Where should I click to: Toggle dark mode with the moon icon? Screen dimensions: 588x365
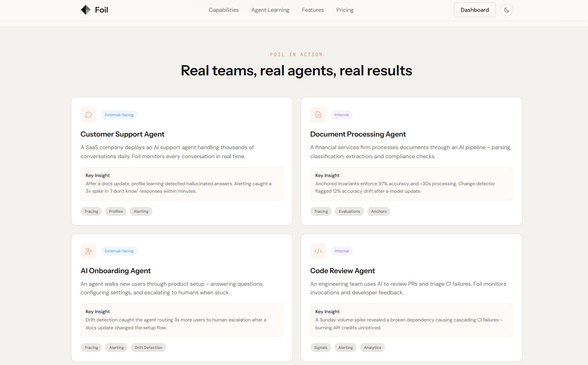pyautogui.click(x=507, y=10)
